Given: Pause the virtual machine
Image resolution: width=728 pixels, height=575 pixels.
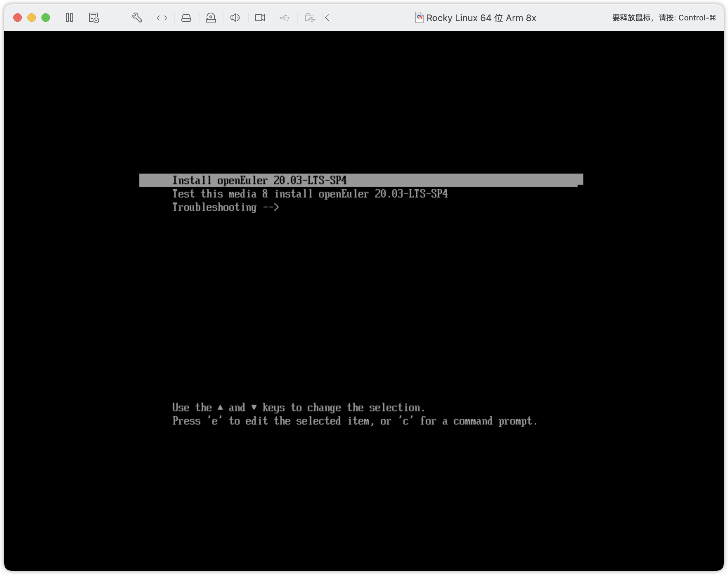Looking at the screenshot, I should click(70, 18).
